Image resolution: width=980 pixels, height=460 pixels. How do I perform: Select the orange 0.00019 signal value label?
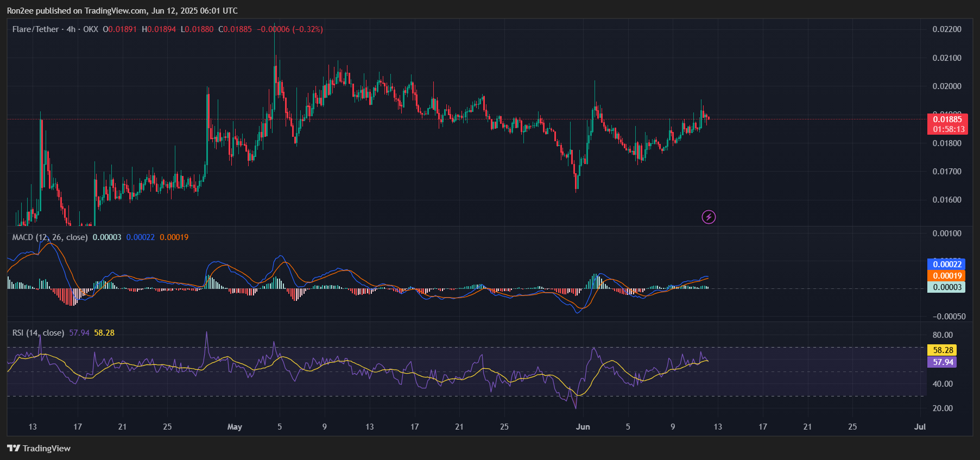(947, 276)
